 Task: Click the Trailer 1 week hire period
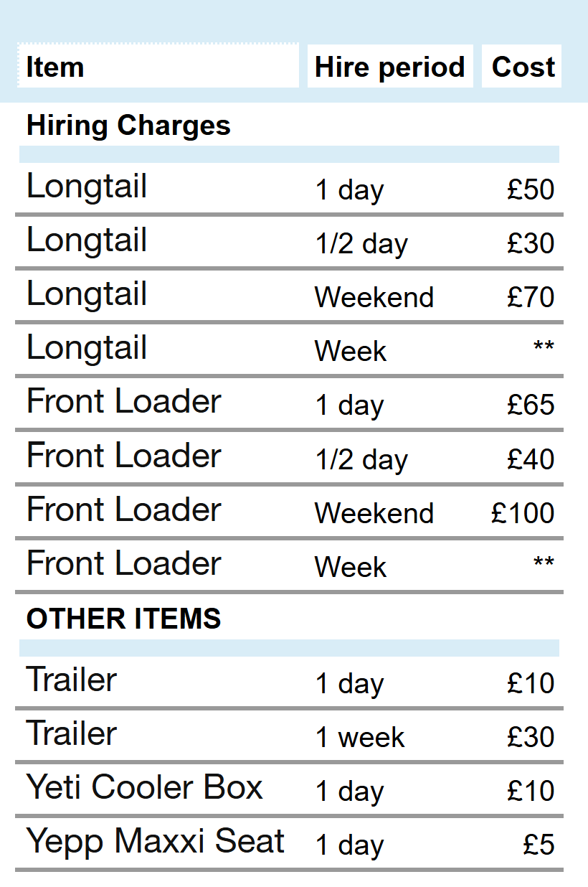point(360,738)
